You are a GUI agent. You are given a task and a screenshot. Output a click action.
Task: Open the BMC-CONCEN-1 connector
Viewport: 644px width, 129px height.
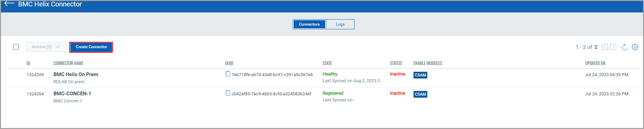pos(72,94)
